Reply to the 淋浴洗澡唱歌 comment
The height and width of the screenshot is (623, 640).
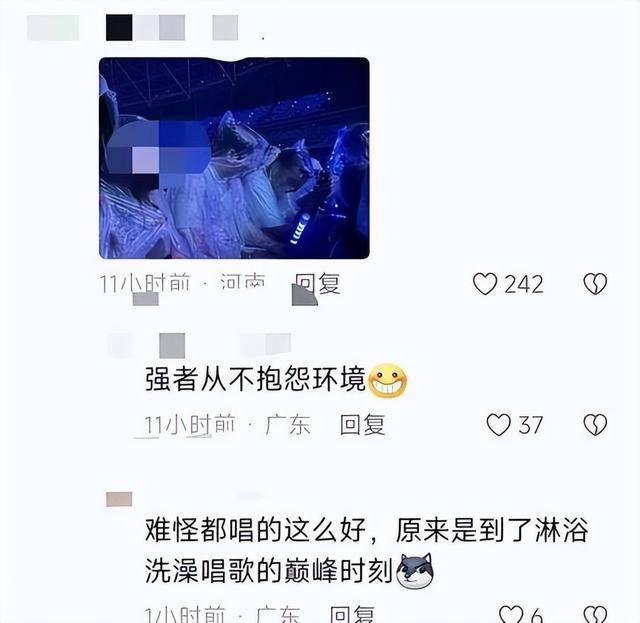click(x=352, y=614)
